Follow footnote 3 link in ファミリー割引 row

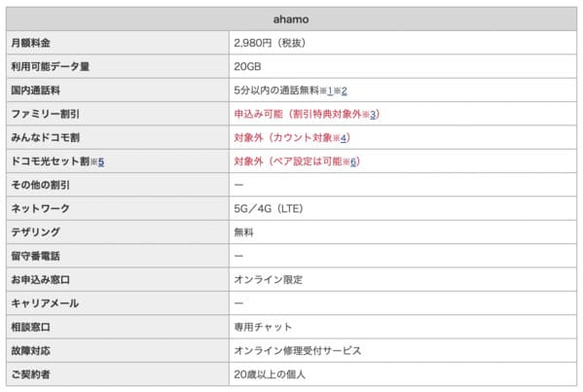[373, 114]
